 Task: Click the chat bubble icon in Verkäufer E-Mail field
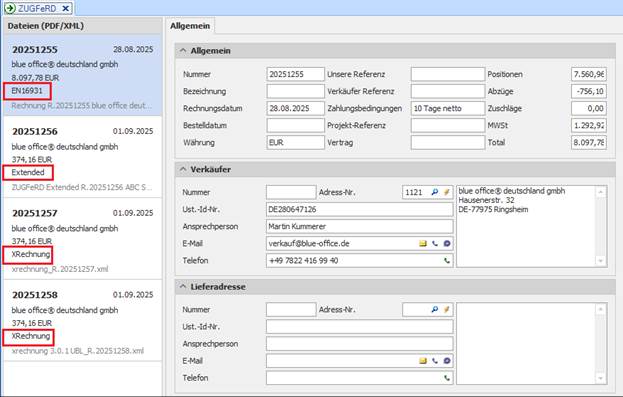[447, 244]
